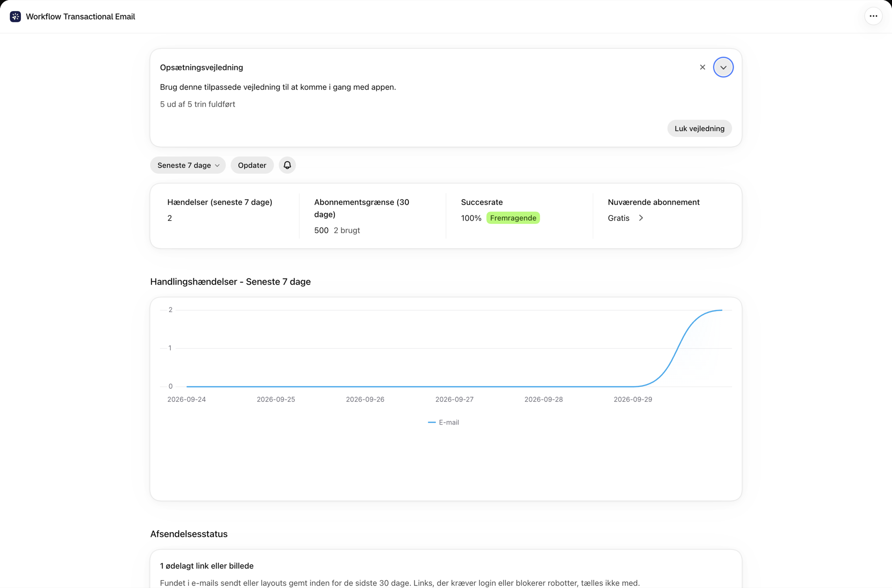892x588 pixels.
Task: Dismiss the setup guide with the X icon
Action: [702, 67]
